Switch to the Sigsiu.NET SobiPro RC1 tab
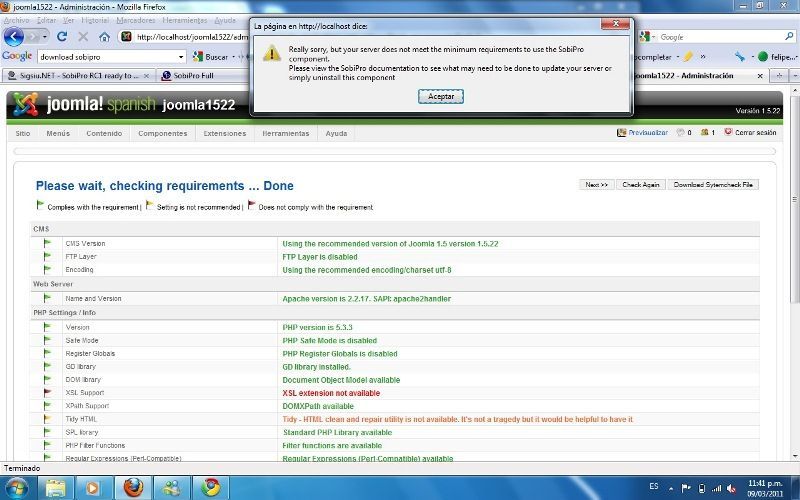This screenshot has height=500, width=800. click(78, 76)
